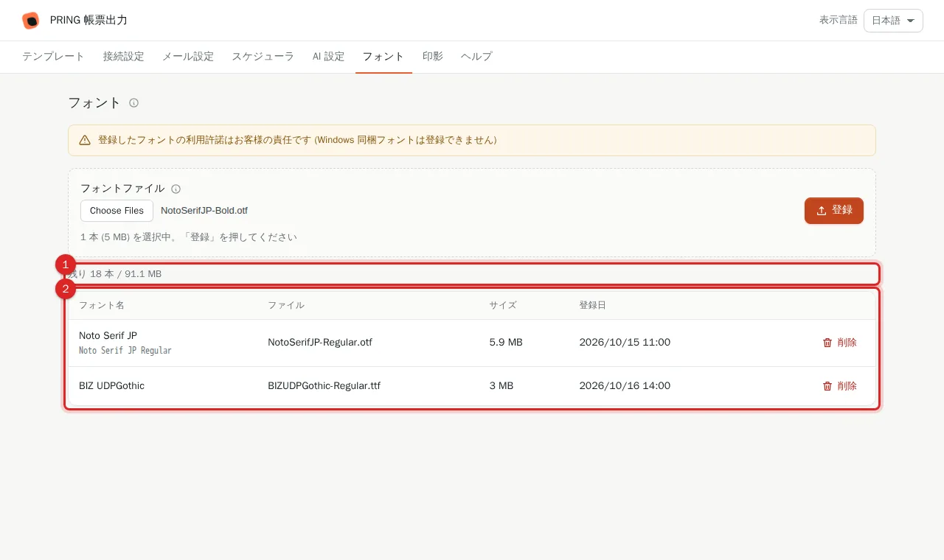Click the BIZUDPGothic-Regular.ttf file cell

[x=324, y=386]
